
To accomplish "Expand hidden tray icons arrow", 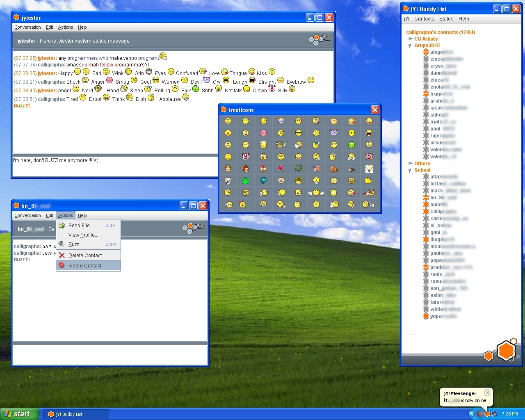I will [x=471, y=414].
